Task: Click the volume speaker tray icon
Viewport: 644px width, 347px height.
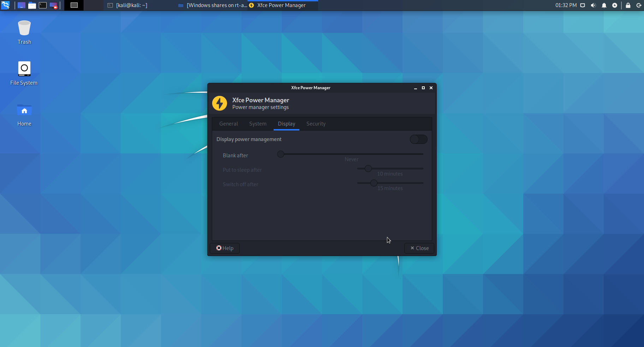Action: coord(593,5)
